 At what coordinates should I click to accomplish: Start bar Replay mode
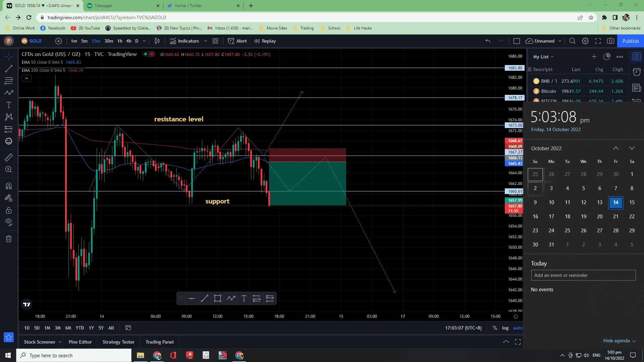(265, 41)
